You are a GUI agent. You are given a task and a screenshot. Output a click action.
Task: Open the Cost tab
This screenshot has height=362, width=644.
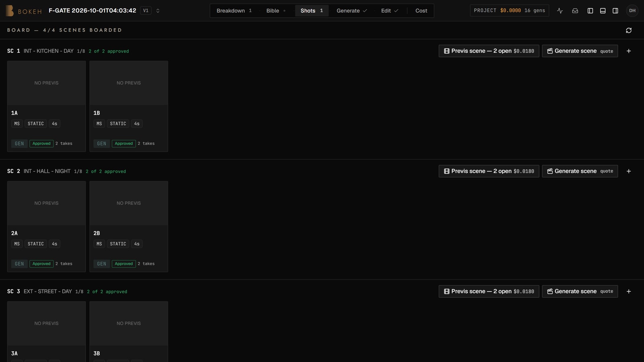coord(421,11)
